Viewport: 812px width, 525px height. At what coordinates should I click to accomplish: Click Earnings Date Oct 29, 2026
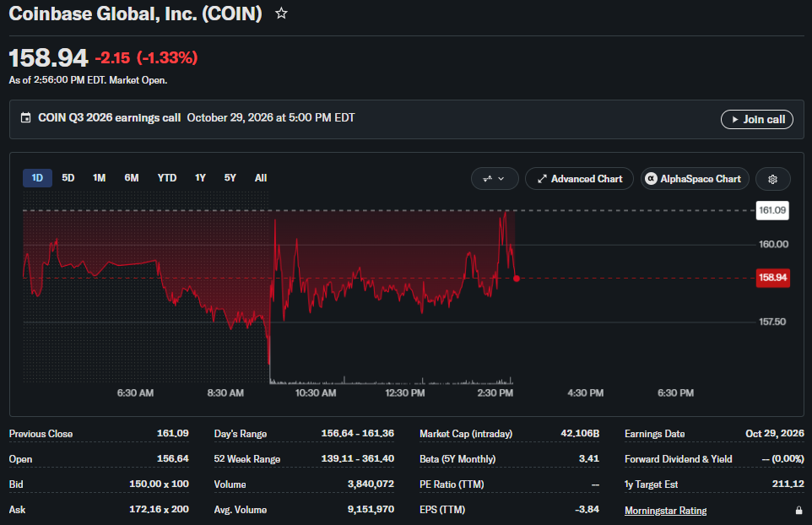(x=775, y=433)
